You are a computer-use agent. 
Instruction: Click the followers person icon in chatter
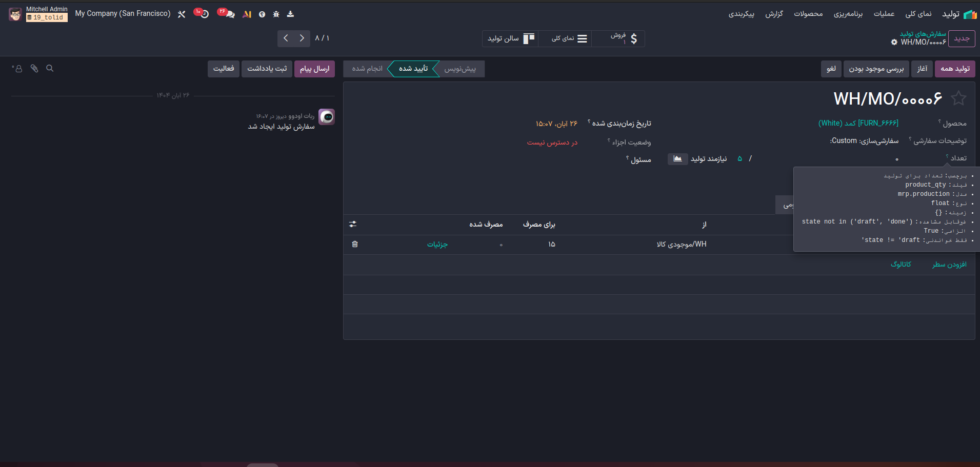point(18,68)
